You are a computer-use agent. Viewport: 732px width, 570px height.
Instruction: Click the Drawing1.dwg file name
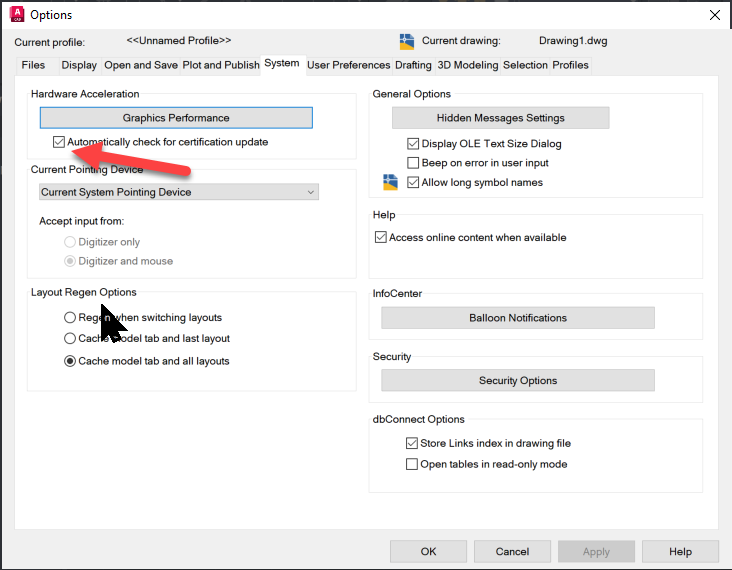573,41
